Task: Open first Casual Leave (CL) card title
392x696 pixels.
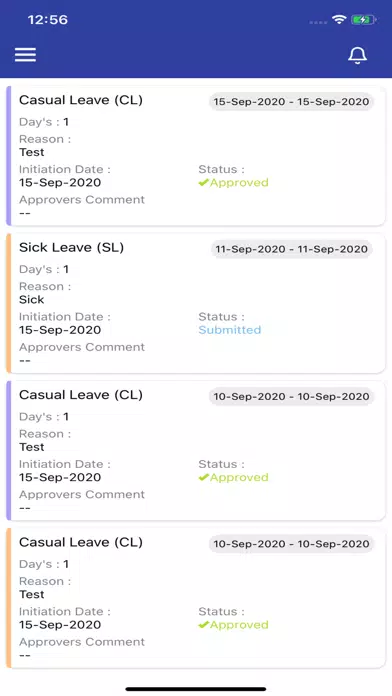Action: coord(81,100)
